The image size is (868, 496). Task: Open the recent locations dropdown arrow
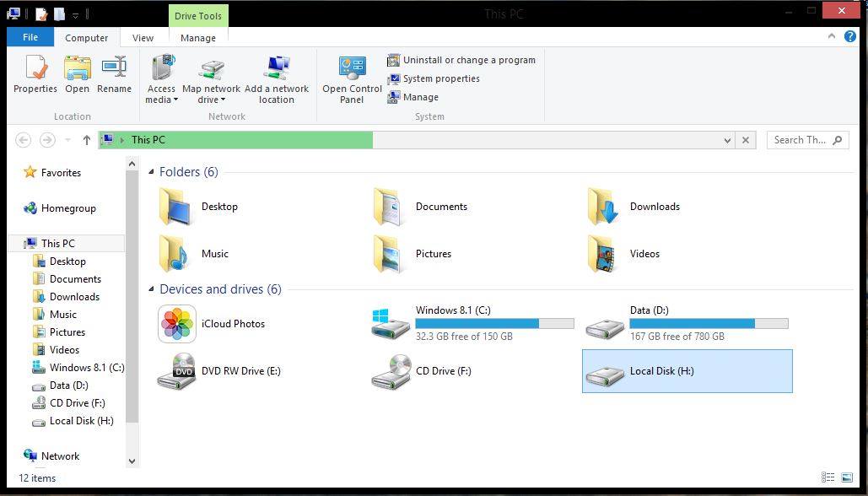tap(68, 141)
